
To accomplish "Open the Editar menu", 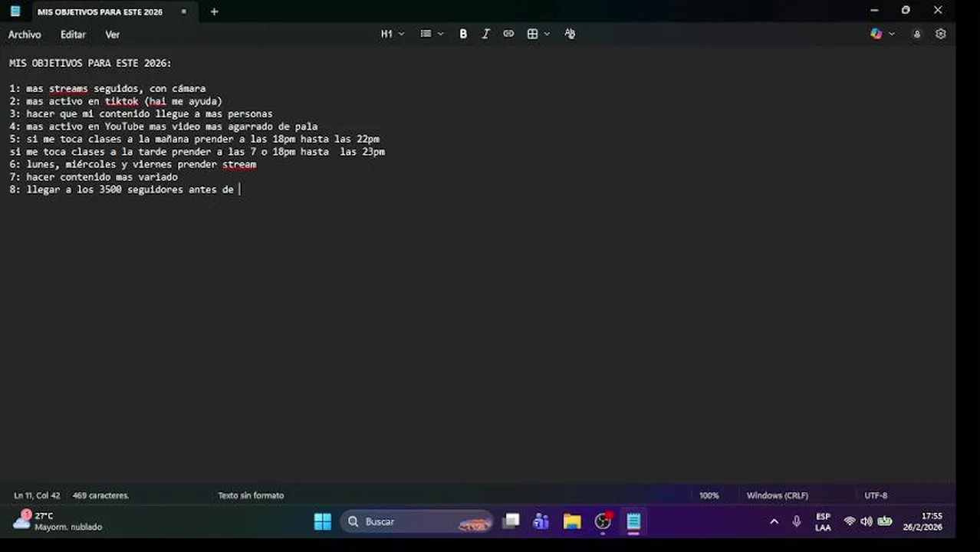I will pyautogui.click(x=74, y=34).
